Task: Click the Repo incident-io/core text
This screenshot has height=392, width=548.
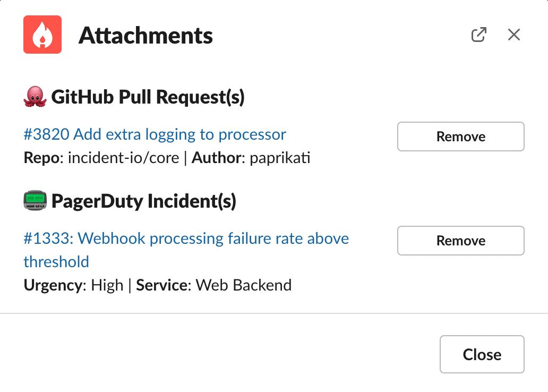Action: (101, 158)
